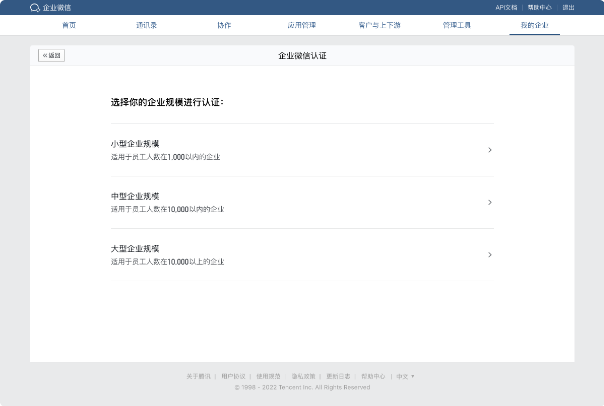The image size is (604, 406).
Task: Open the 首页 tab
Action: (68, 24)
